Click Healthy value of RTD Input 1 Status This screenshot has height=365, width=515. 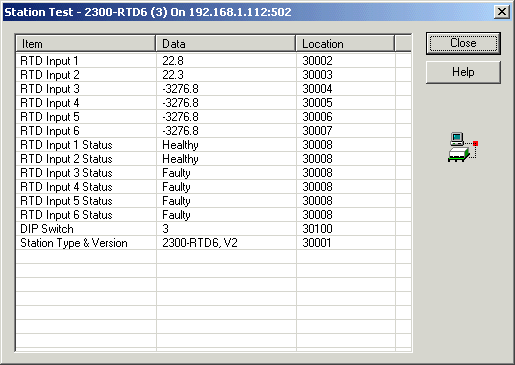click(180, 145)
